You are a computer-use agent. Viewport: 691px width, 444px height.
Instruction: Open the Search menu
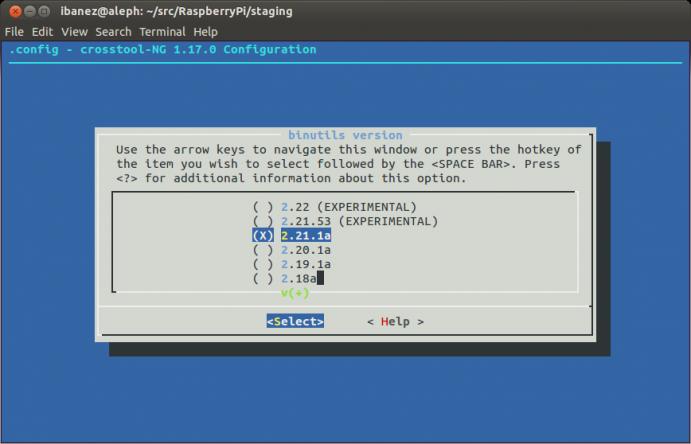pyautogui.click(x=113, y=32)
